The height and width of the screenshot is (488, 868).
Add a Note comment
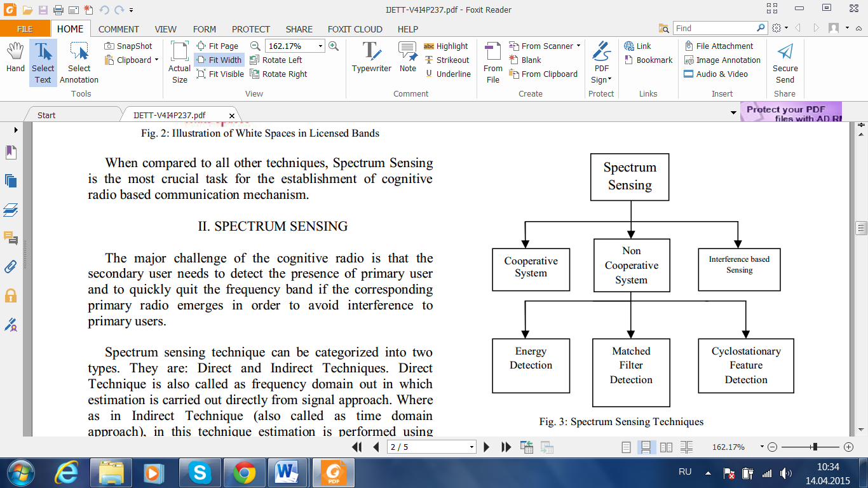(408, 58)
